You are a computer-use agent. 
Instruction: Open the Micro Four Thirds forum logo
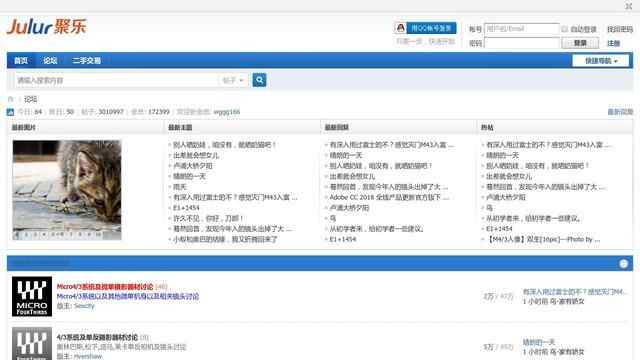tap(32, 296)
